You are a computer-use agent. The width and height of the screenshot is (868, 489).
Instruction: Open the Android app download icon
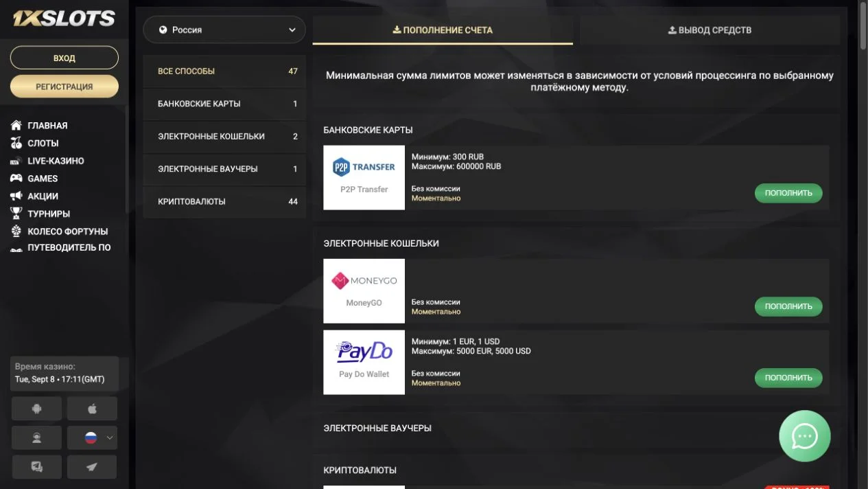coord(36,409)
